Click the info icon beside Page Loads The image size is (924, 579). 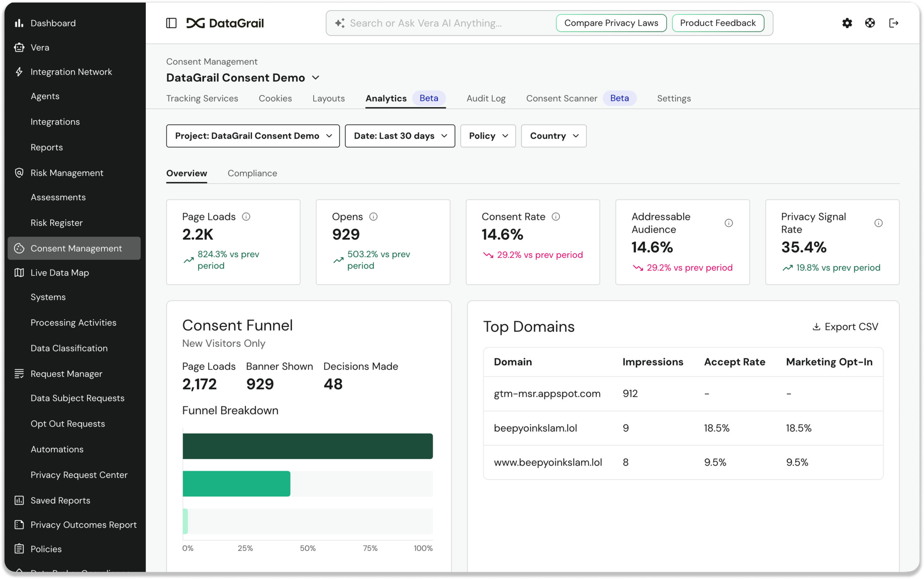(246, 217)
